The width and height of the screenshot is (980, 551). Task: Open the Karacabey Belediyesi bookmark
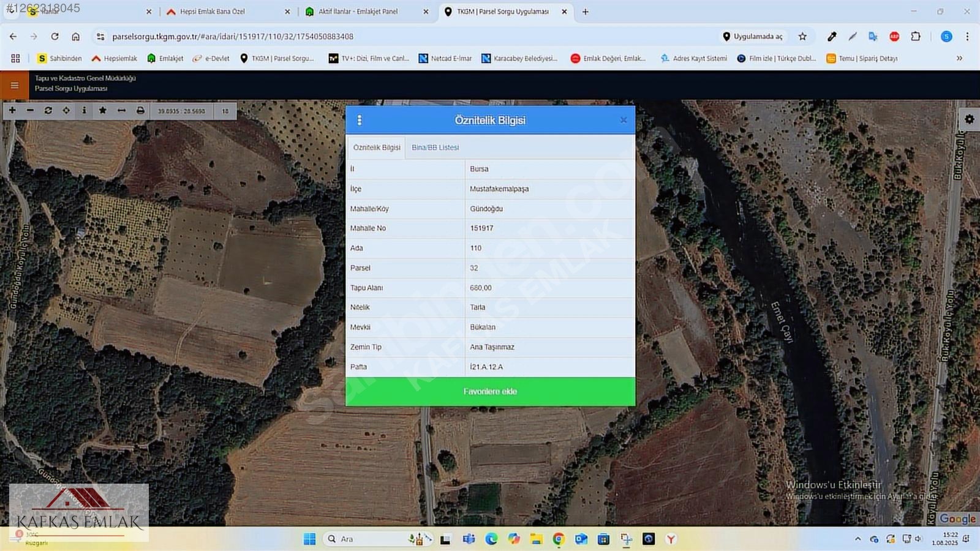click(519, 58)
